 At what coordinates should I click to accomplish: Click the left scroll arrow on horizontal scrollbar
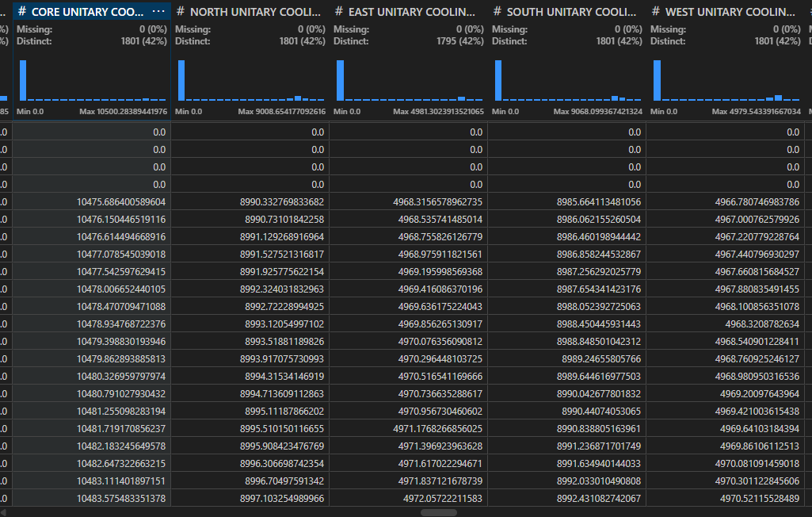[x=6, y=512]
